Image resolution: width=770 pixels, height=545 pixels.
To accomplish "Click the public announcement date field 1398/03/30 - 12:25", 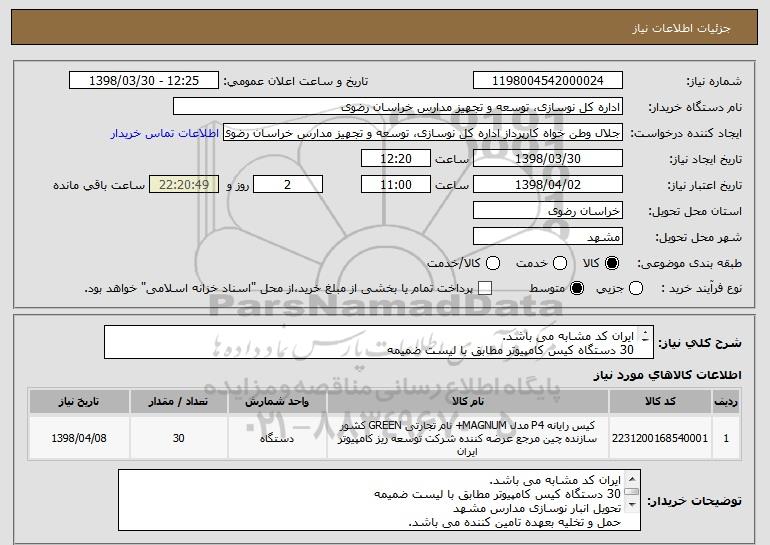I will [x=144, y=81].
